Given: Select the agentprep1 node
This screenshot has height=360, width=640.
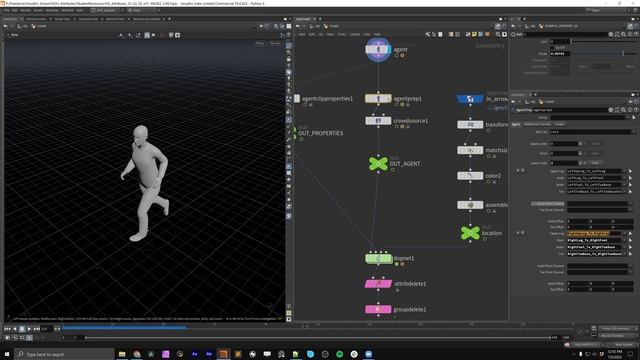Looking at the screenshot, I should click(x=378, y=98).
